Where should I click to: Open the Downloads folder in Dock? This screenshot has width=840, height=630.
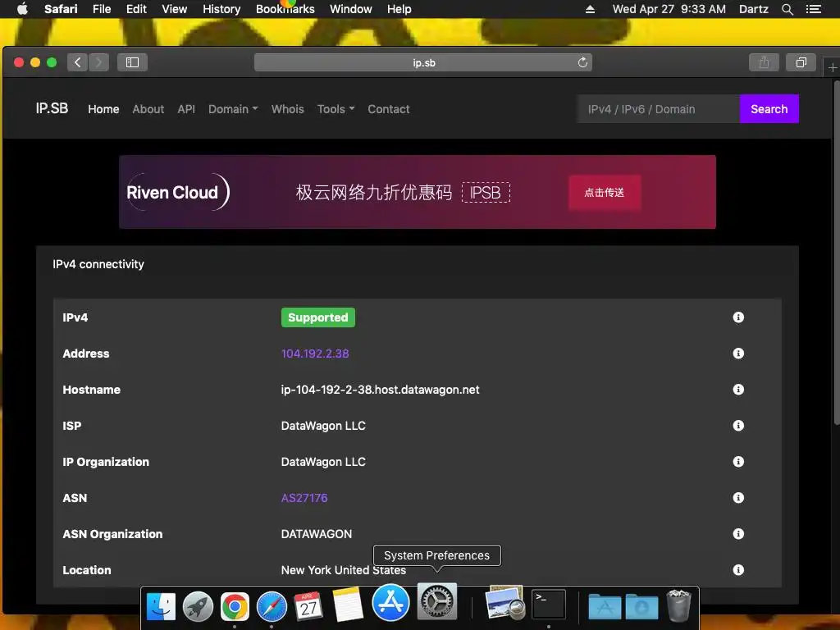[641, 606]
